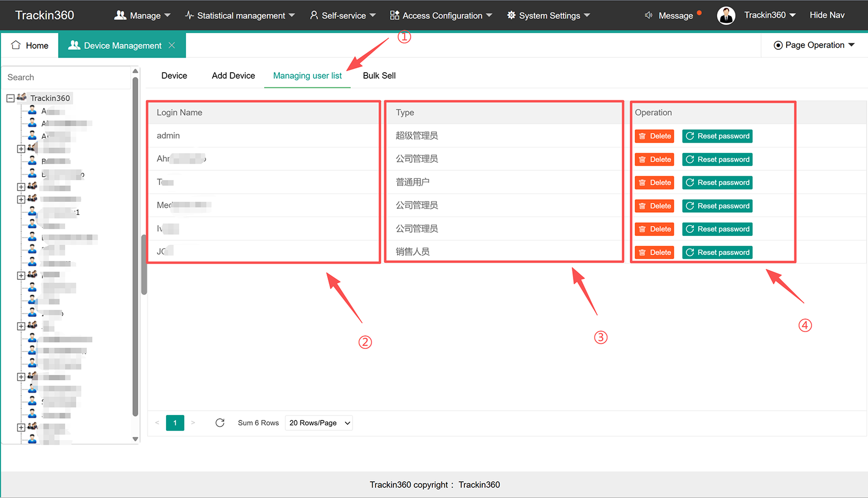The width and height of the screenshot is (868, 498).
Task: Reset password for admin
Action: (x=717, y=136)
